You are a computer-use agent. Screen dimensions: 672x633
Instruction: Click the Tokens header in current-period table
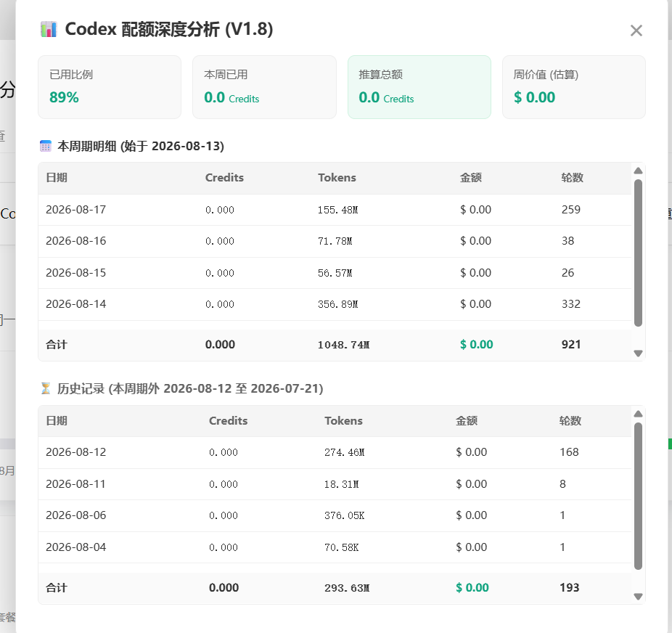click(x=337, y=177)
